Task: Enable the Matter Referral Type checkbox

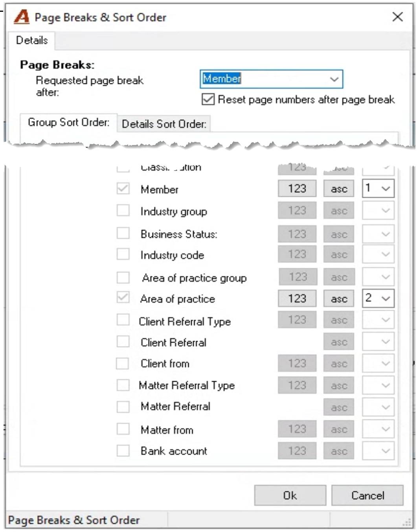Action: [123, 385]
